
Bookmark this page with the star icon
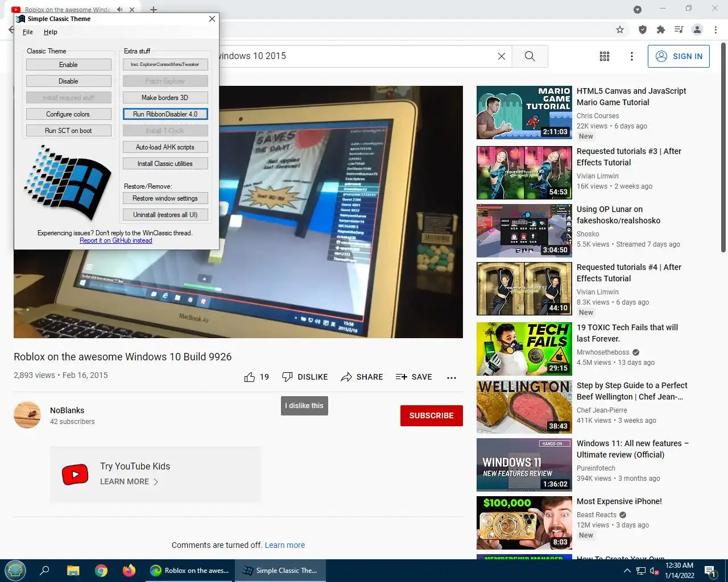pos(620,30)
